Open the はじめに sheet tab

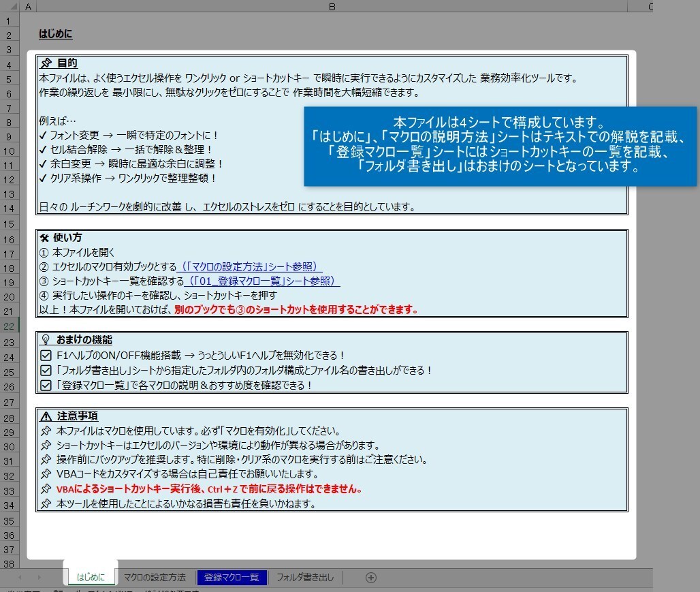pyautogui.click(x=91, y=577)
